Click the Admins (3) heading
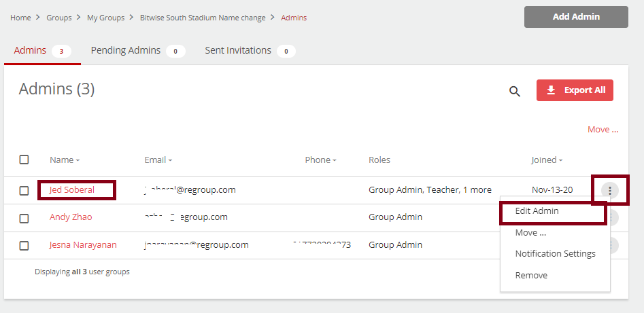The width and height of the screenshot is (644, 313). pyautogui.click(x=56, y=89)
